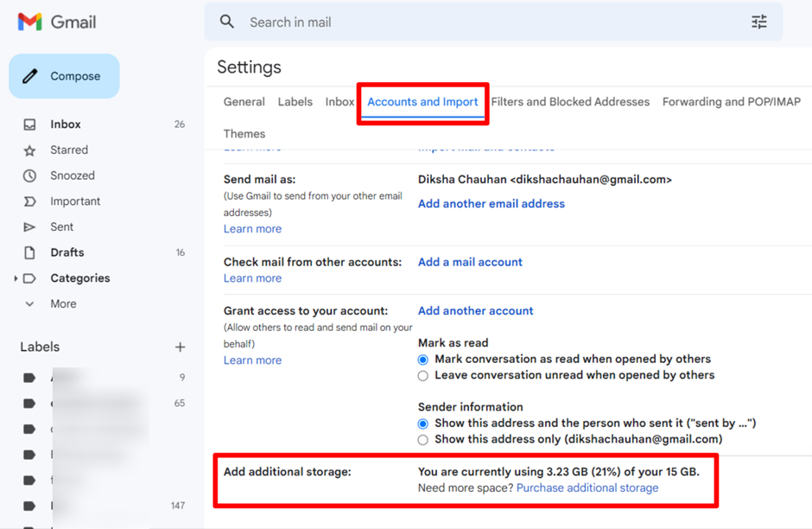The height and width of the screenshot is (529, 812).
Task: Select Show this address only option
Action: (x=423, y=440)
